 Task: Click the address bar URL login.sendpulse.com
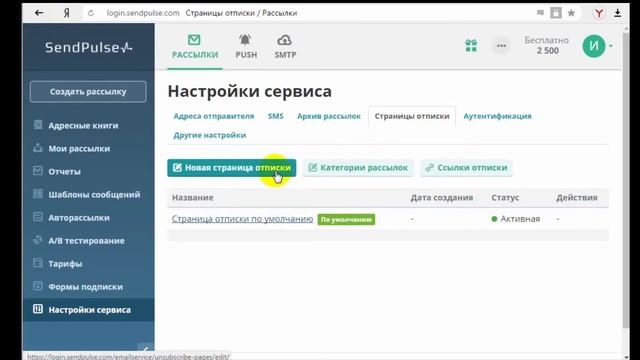tap(143, 13)
